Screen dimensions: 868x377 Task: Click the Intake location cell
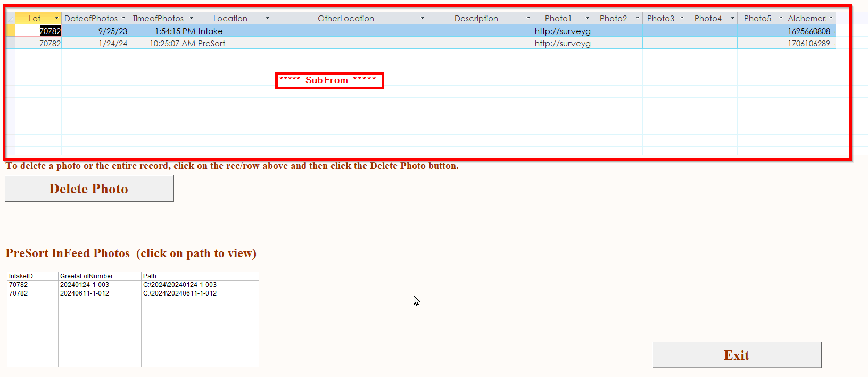tap(234, 31)
